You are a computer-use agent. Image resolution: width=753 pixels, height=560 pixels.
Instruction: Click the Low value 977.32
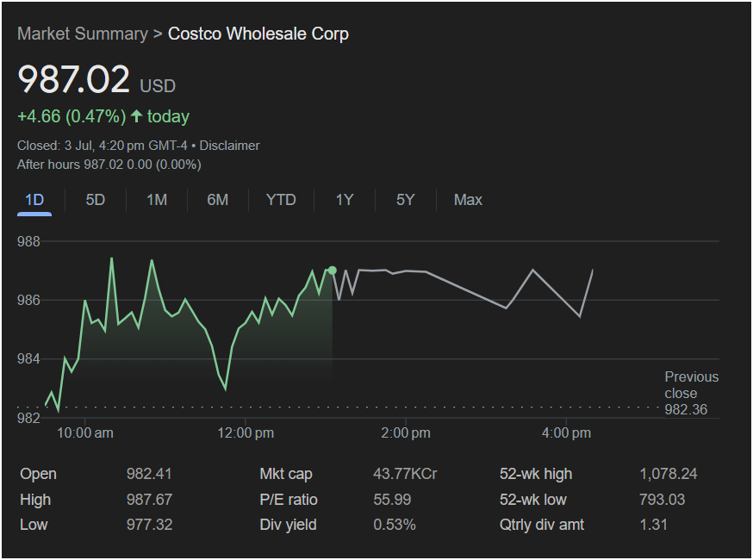pyautogui.click(x=149, y=525)
